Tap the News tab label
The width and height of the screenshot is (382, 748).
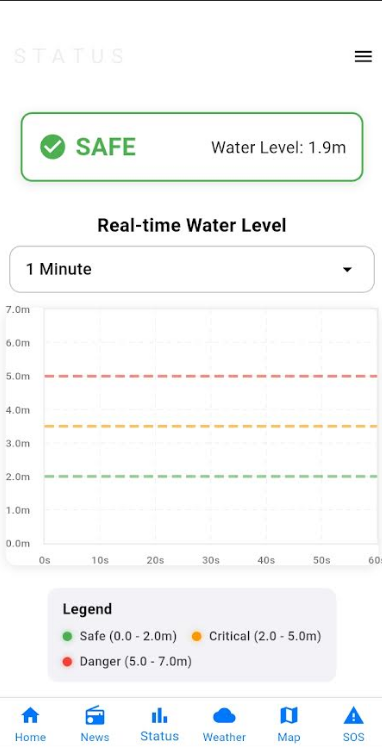click(x=94, y=737)
